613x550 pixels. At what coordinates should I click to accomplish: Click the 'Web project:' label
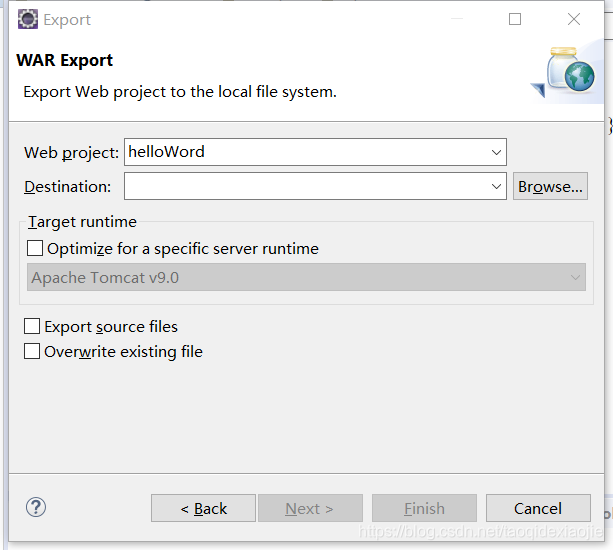71,152
